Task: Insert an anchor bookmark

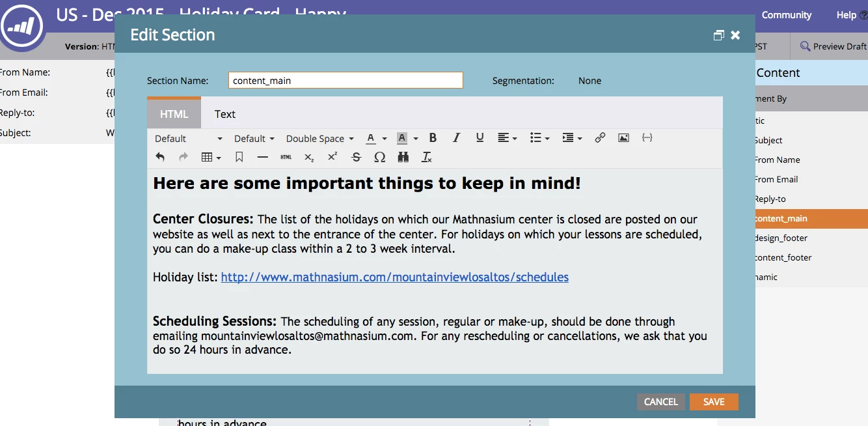Action: [239, 157]
